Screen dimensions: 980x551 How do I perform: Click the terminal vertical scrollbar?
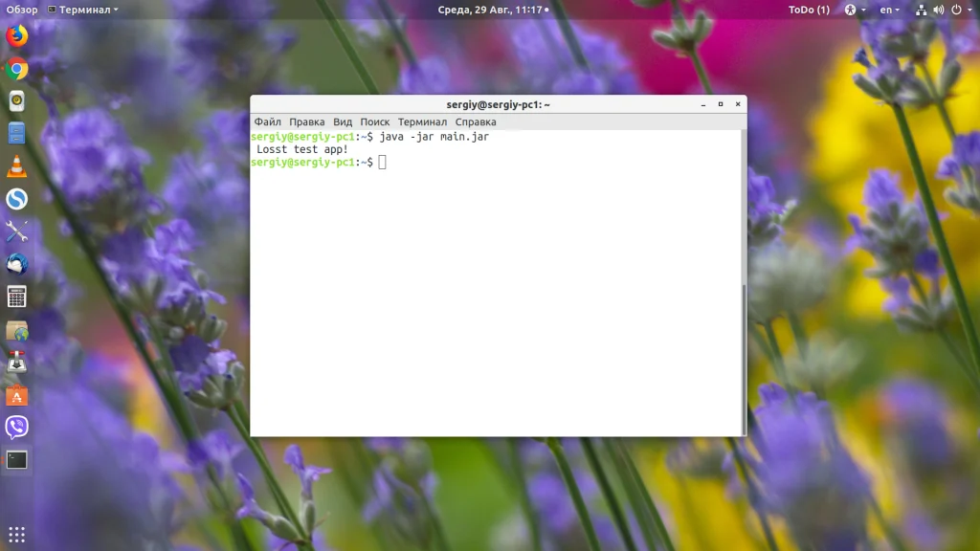click(x=743, y=360)
